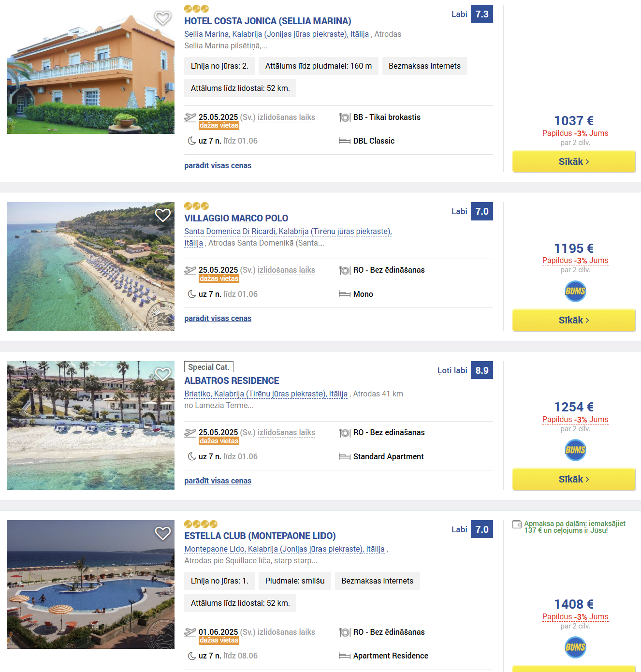Click BUMS badge under 1408 € price

[x=575, y=647]
